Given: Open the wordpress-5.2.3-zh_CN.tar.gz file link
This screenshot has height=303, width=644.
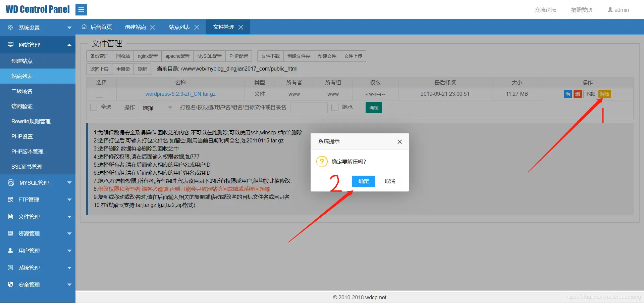Looking at the screenshot, I should [x=180, y=94].
